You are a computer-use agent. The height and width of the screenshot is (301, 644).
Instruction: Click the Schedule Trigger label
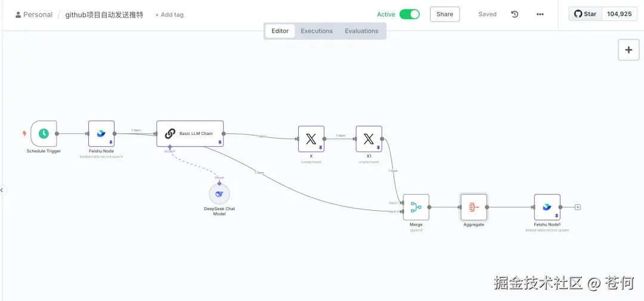(x=44, y=151)
